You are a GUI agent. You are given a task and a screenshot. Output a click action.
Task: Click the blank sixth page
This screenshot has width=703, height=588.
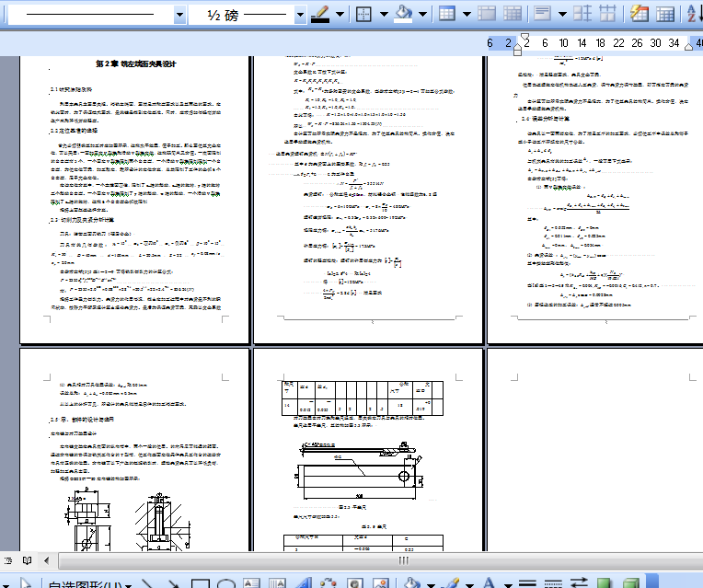[595, 450]
